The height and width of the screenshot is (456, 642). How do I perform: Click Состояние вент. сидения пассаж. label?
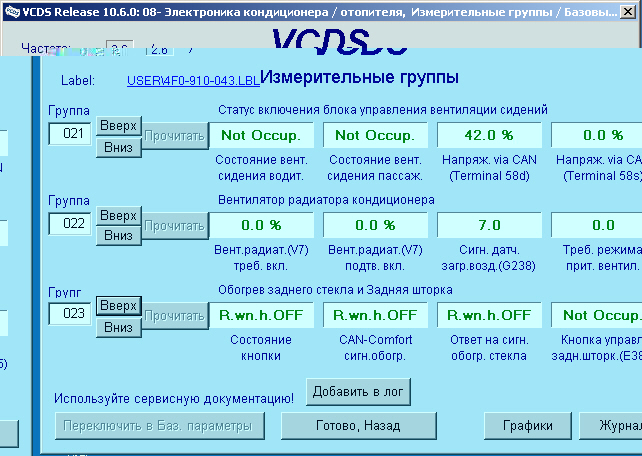tap(375, 168)
